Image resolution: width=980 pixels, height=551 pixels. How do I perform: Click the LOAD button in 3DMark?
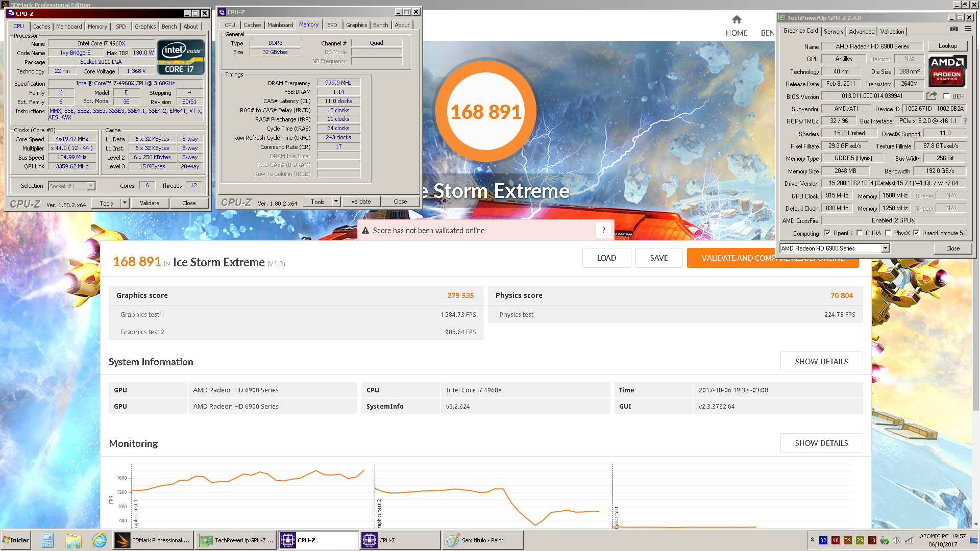tap(606, 258)
